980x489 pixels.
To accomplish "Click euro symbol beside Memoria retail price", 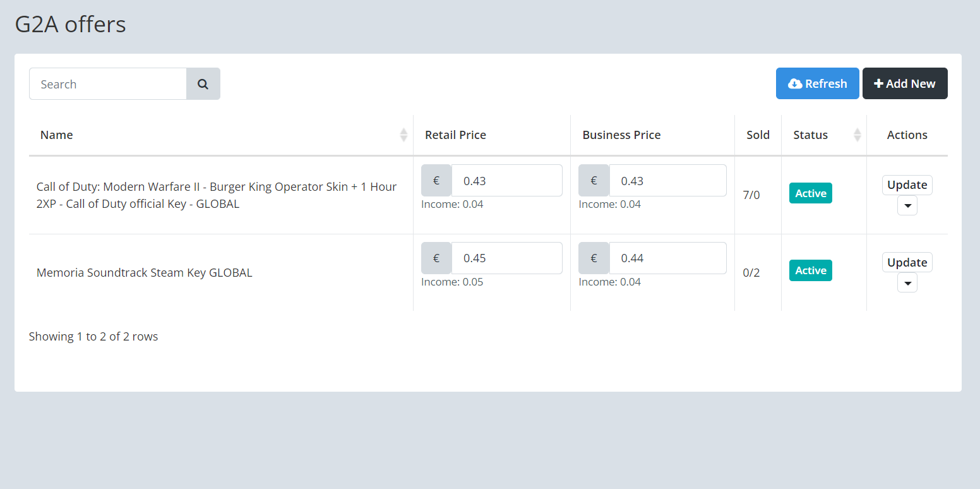I will tap(436, 258).
